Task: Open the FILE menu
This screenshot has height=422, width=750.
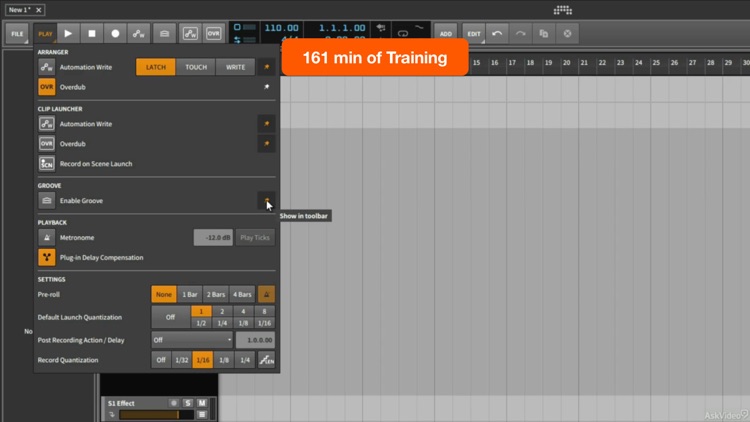Action: pos(17,33)
